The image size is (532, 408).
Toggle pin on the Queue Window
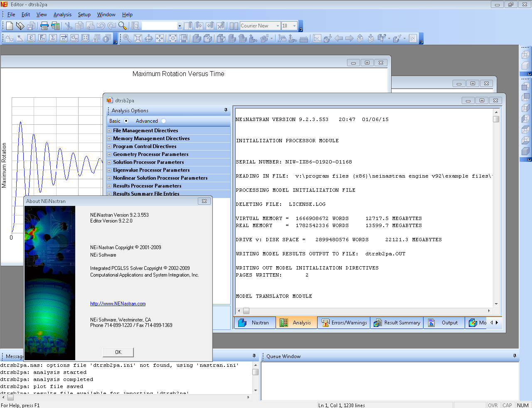click(x=515, y=356)
